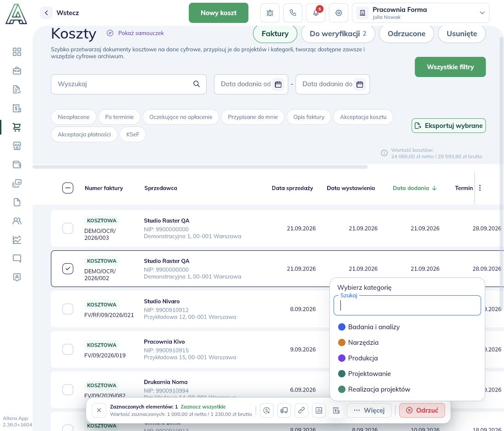Click the Altera logo

(x=16, y=14)
